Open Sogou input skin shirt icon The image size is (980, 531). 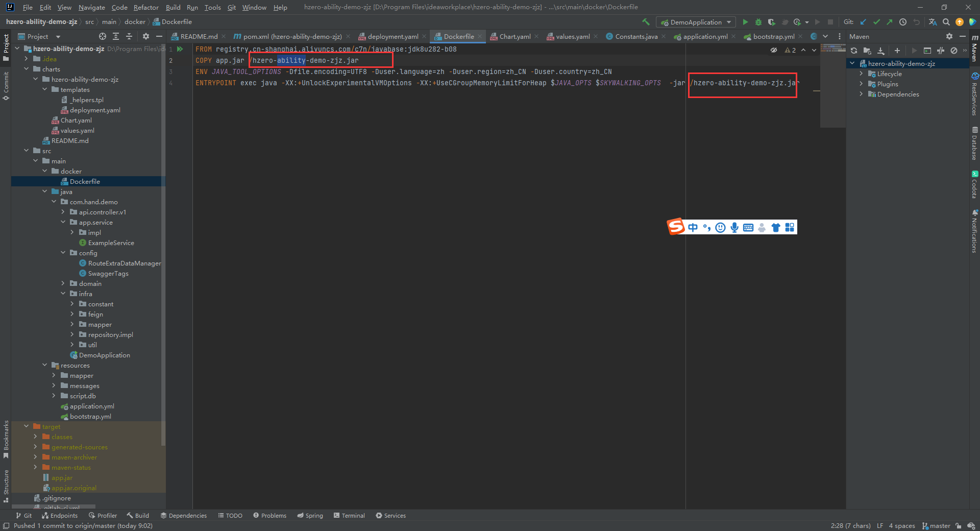[776, 228]
